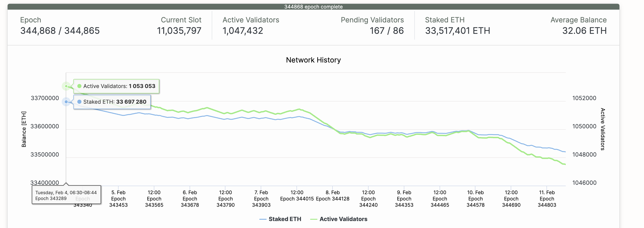Click the Tuesday, Feb 4 epoch tooltip box
644x228 pixels.
click(66, 195)
